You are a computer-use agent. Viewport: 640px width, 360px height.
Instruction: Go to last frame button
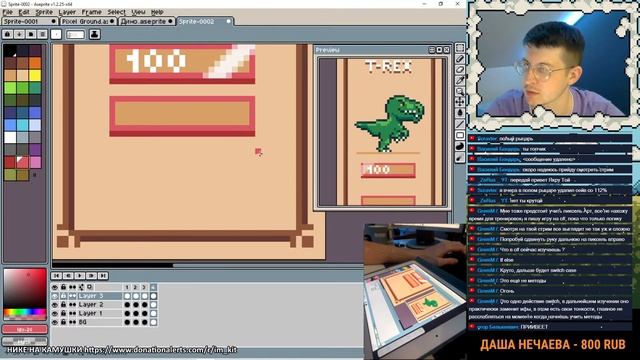click(x=103, y=276)
